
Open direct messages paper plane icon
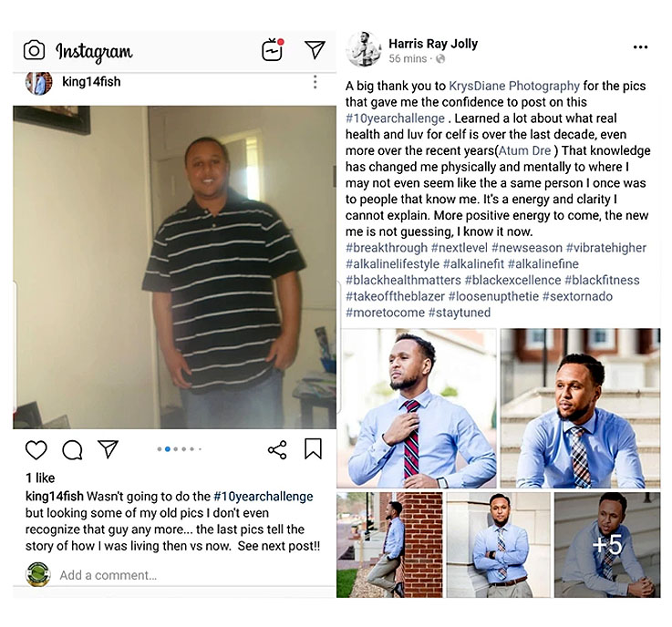(x=315, y=50)
